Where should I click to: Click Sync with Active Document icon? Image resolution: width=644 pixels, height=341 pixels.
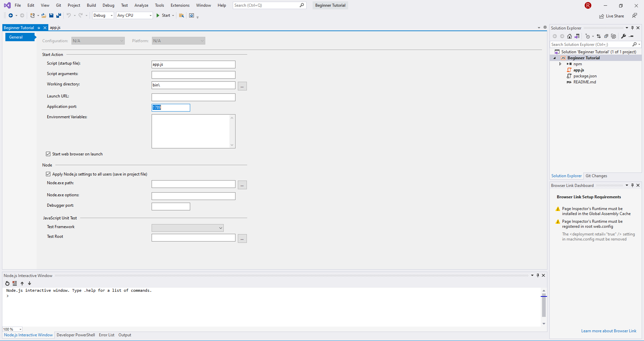tap(599, 36)
